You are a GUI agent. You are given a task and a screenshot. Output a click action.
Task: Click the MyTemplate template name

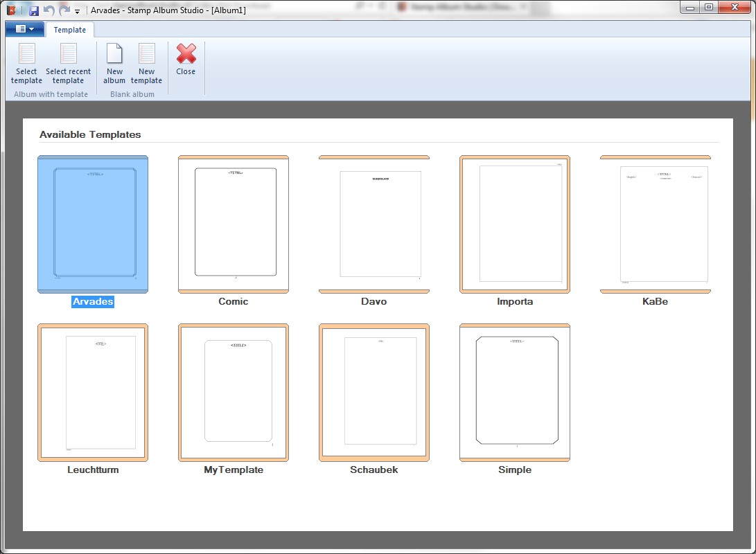pos(234,470)
